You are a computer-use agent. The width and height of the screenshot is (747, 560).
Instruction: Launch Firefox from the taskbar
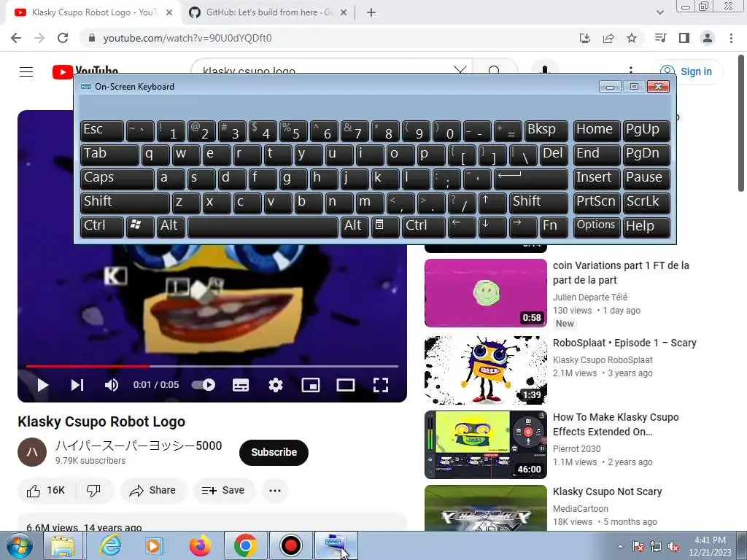pyautogui.click(x=200, y=545)
